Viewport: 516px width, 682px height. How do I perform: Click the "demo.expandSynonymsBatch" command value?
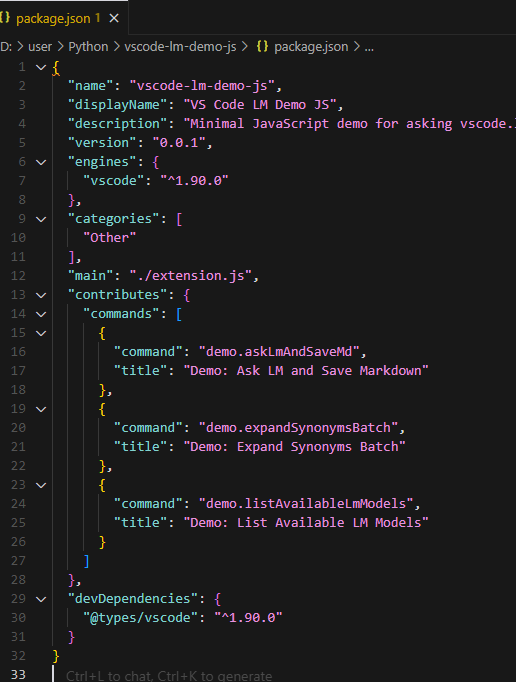(x=298, y=428)
